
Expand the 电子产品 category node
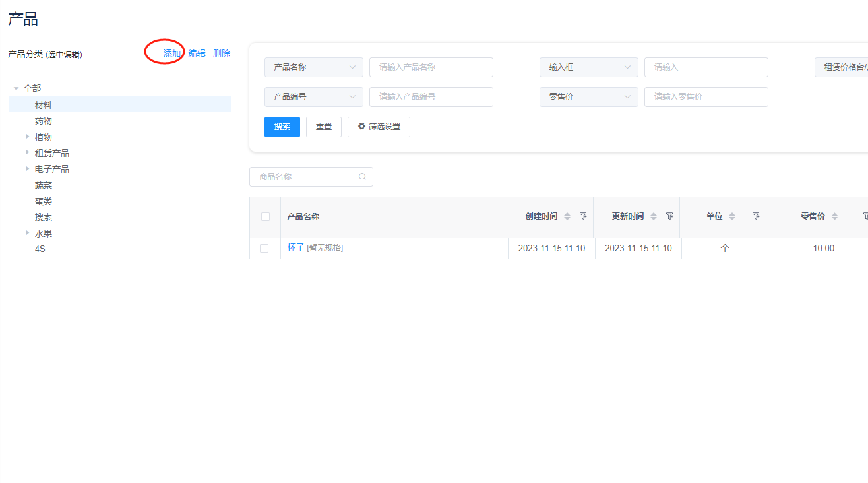coord(28,168)
